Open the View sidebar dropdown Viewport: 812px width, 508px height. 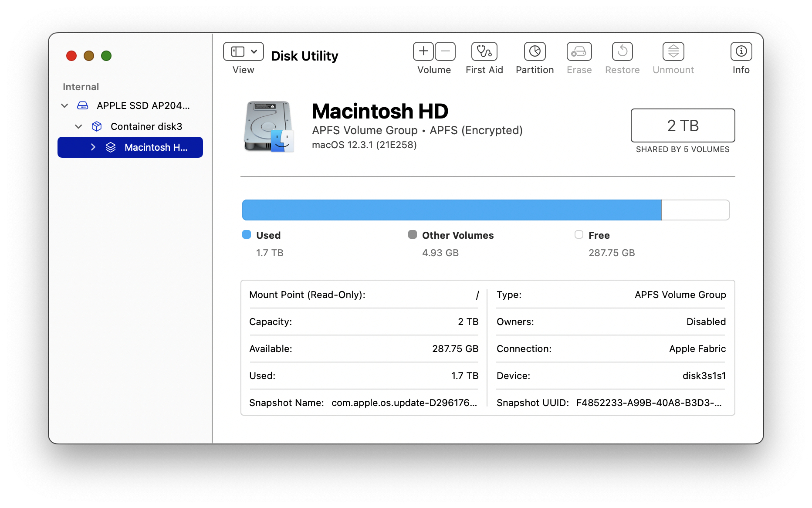(244, 51)
